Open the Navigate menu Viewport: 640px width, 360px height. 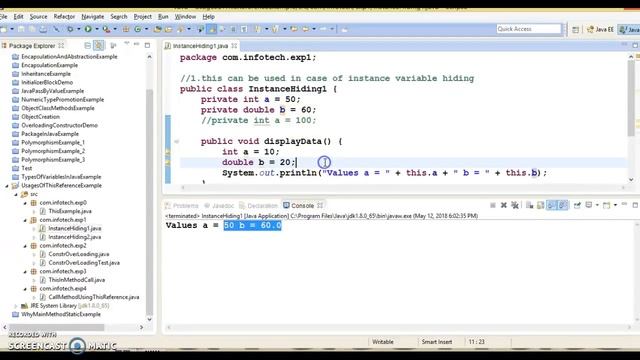pos(93,17)
